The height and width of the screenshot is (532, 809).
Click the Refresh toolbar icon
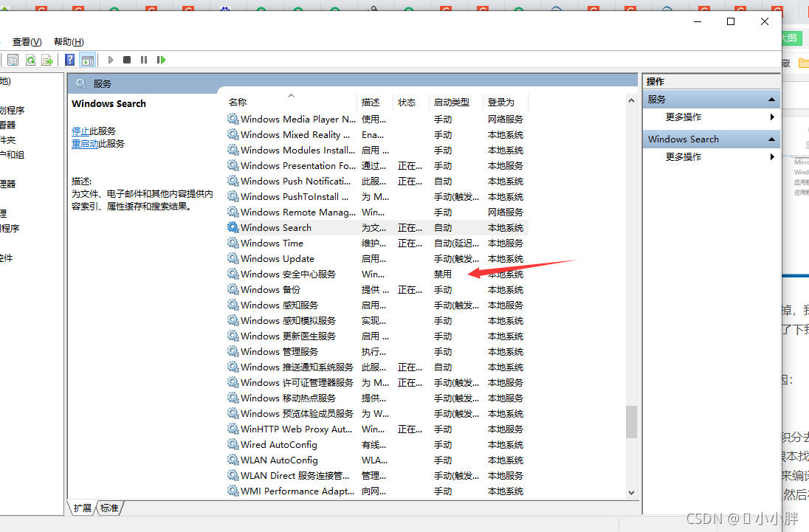click(30, 60)
